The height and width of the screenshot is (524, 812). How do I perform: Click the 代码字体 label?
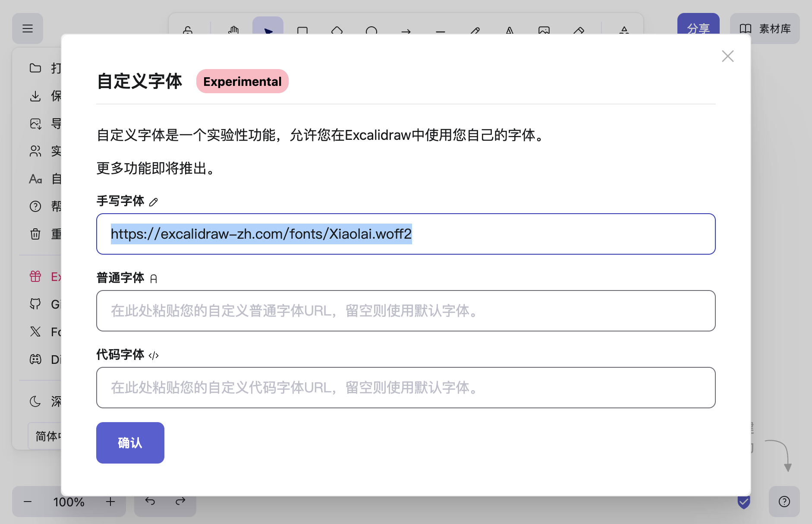pyautogui.click(x=120, y=355)
